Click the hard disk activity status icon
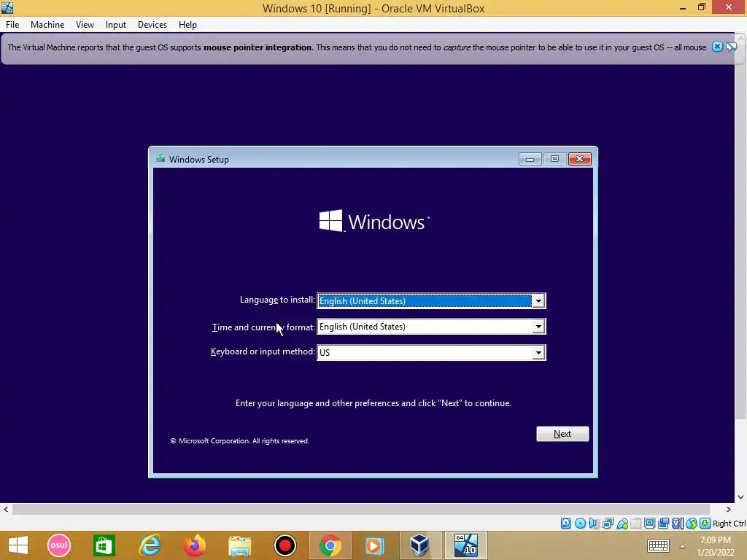The width and height of the screenshot is (747, 560). pyautogui.click(x=565, y=524)
